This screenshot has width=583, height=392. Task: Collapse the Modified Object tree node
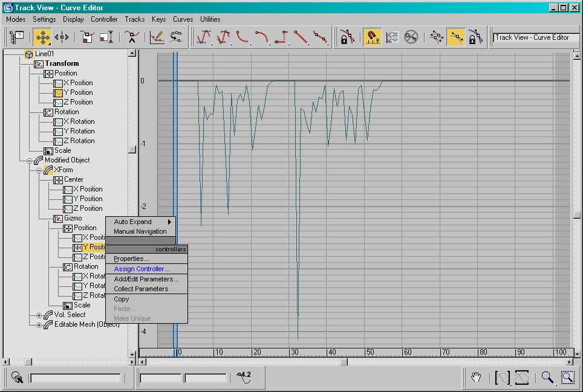point(29,161)
